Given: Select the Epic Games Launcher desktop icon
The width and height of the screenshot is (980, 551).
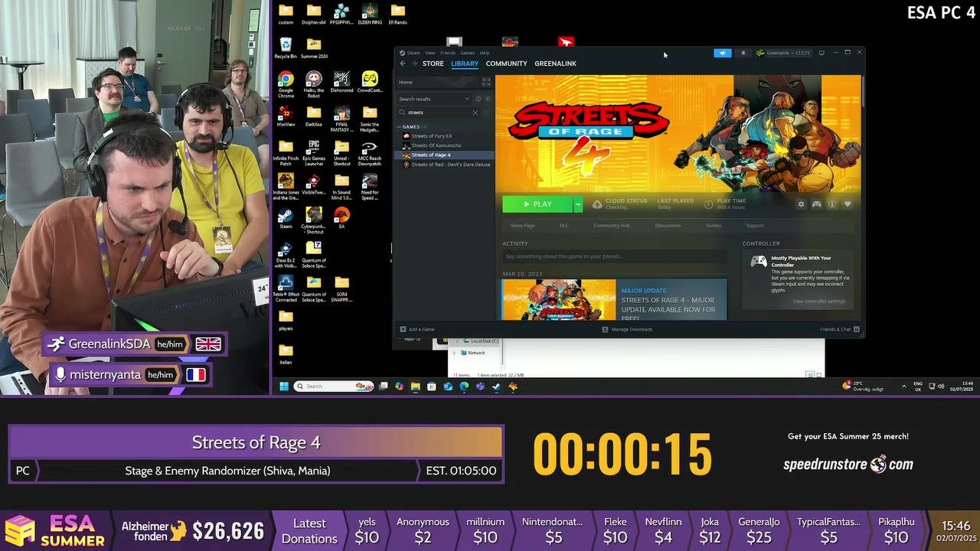Looking at the screenshot, I should (314, 152).
